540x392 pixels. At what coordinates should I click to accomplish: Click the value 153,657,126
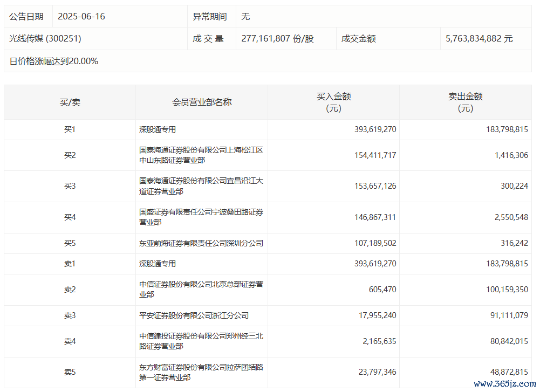[x=375, y=186]
